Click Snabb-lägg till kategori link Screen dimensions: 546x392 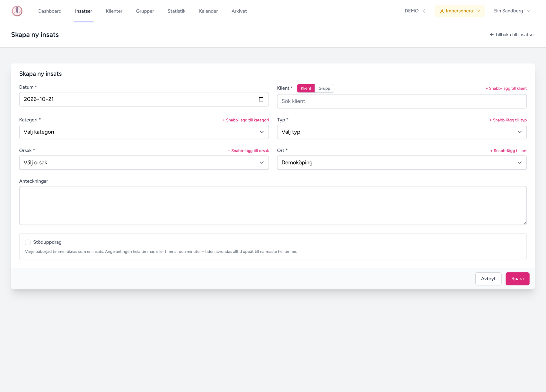click(x=246, y=120)
